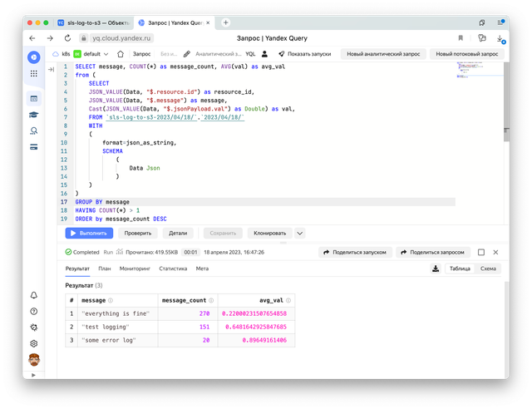
Task: Click the settings gear in sidebar
Action: [33, 343]
